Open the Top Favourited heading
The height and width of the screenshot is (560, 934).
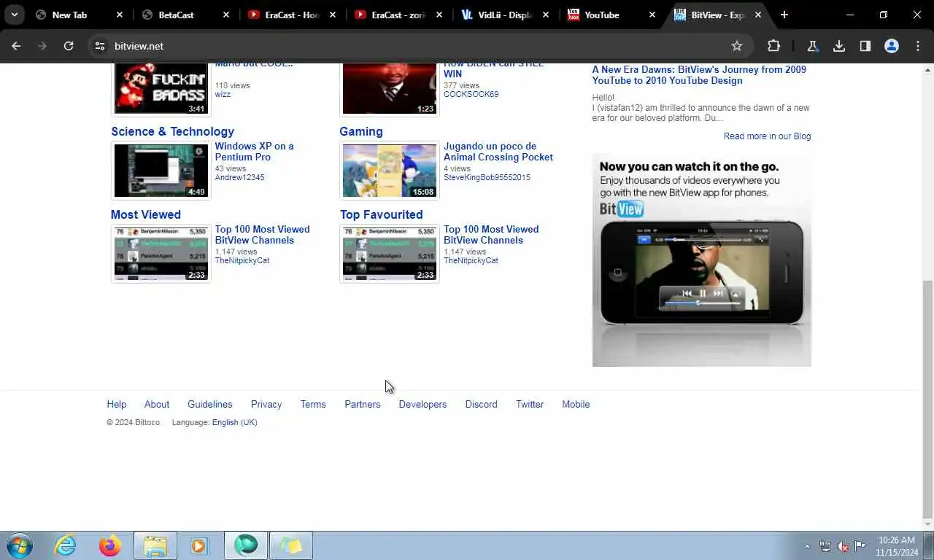tap(382, 214)
